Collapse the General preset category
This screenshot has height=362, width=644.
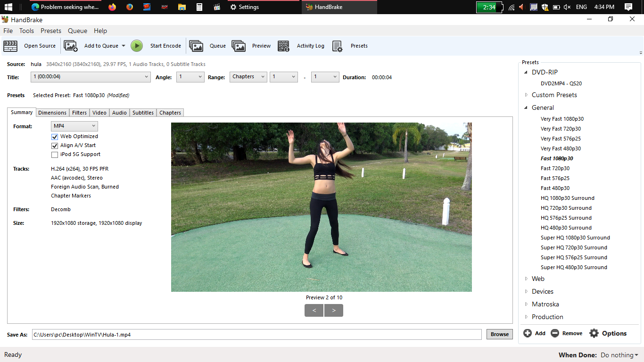pos(526,108)
